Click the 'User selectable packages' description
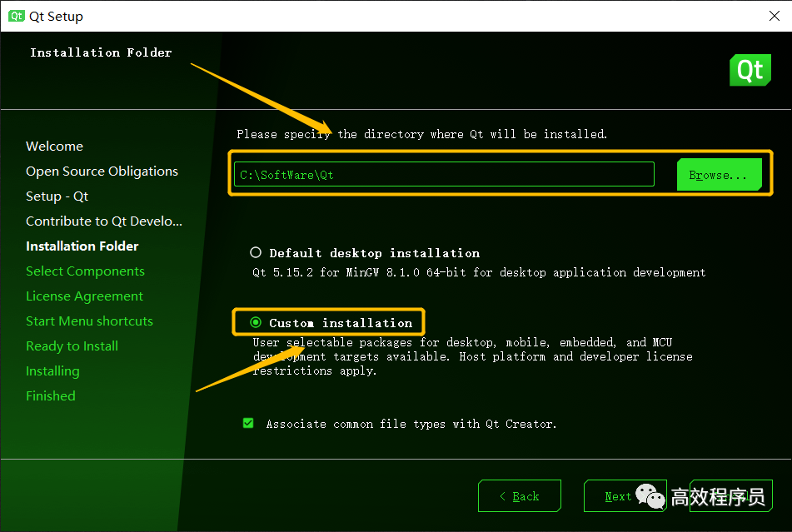792x532 pixels. (x=472, y=356)
